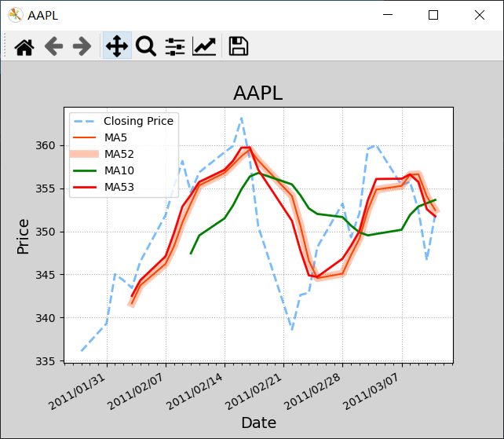This screenshot has height=439, width=504.
Task: Click the MA5 legend label
Action: [115, 137]
